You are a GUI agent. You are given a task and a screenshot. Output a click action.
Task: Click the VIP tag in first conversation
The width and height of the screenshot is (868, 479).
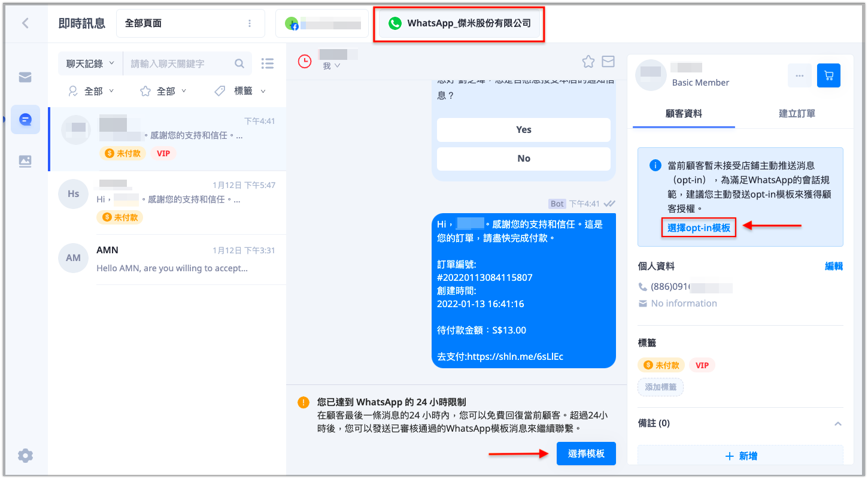coord(163,154)
